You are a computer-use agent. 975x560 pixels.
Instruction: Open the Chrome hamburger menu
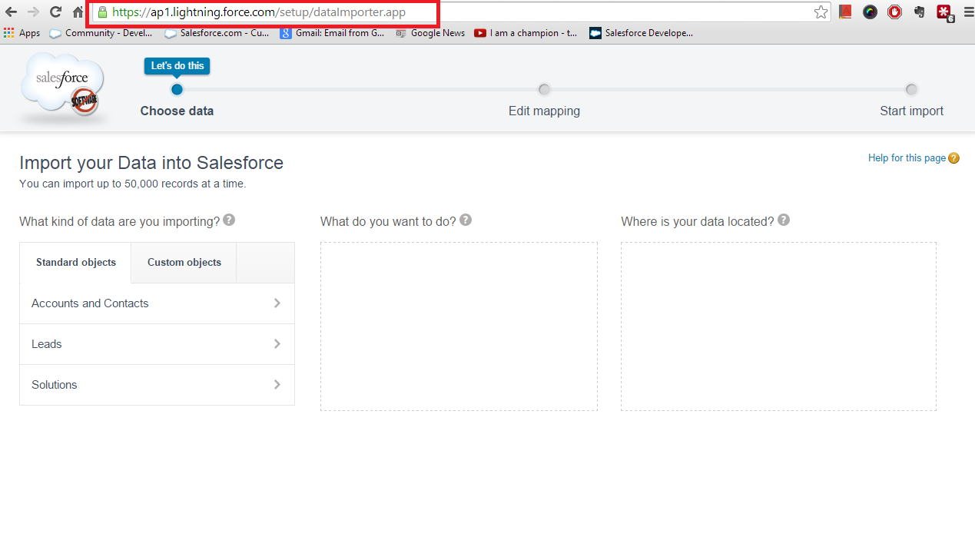967,12
